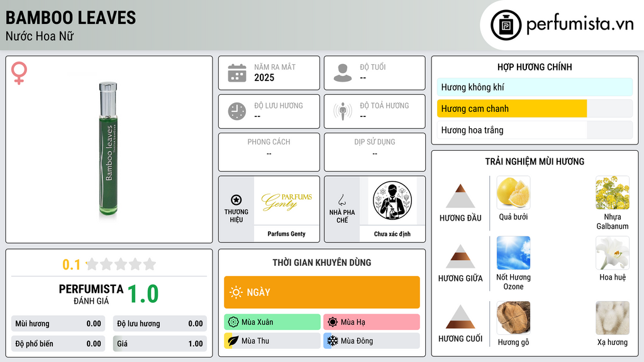Image resolution: width=644 pixels, height=362 pixels.
Task: Click the perfumista.vn bottle logo icon
Action: pyautogui.click(x=506, y=25)
